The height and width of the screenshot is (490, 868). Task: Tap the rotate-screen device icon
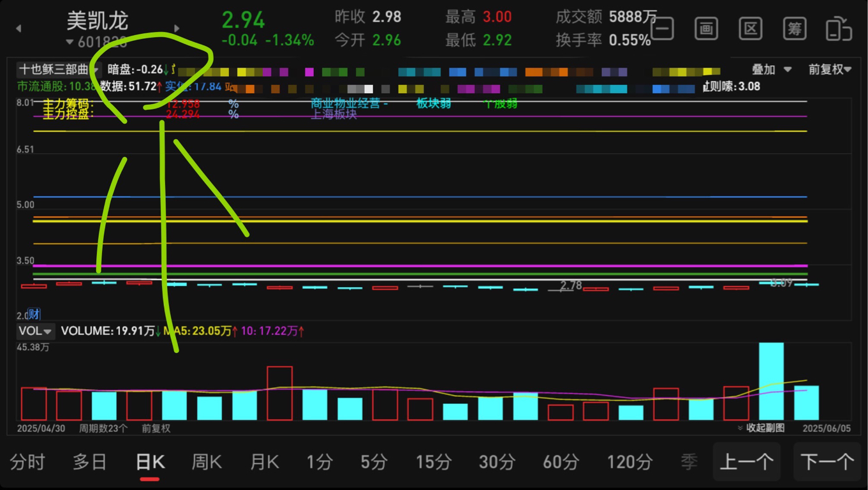click(839, 29)
